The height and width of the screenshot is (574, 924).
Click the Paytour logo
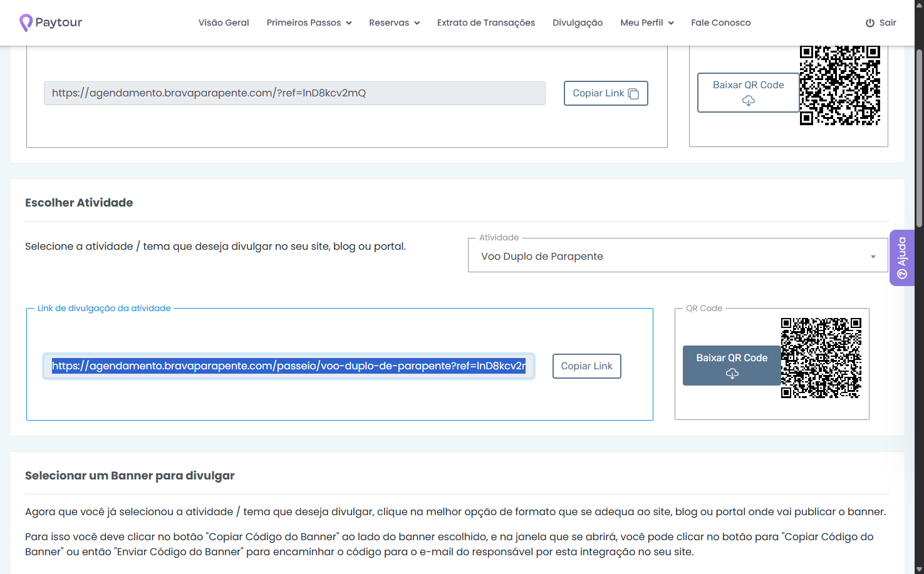coord(51,23)
